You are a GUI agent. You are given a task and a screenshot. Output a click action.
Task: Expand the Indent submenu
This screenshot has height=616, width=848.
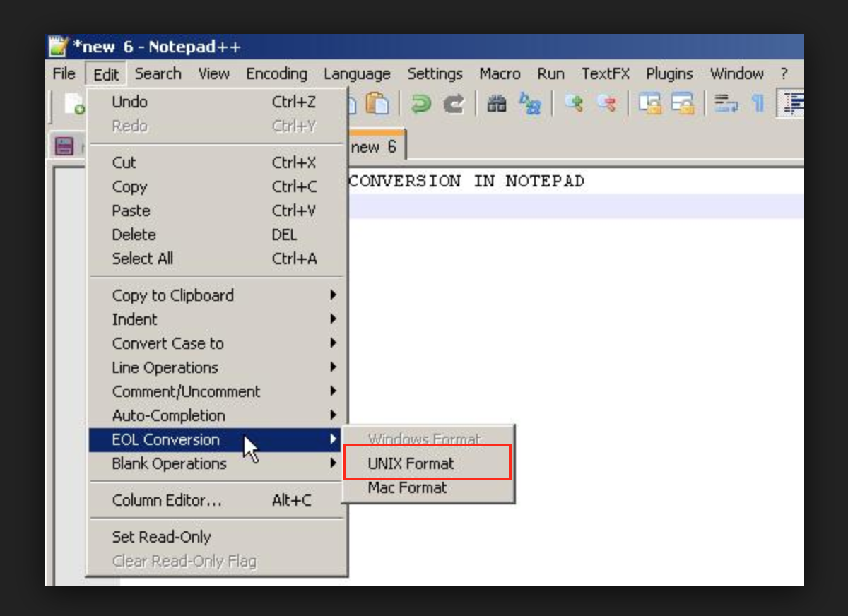216,319
